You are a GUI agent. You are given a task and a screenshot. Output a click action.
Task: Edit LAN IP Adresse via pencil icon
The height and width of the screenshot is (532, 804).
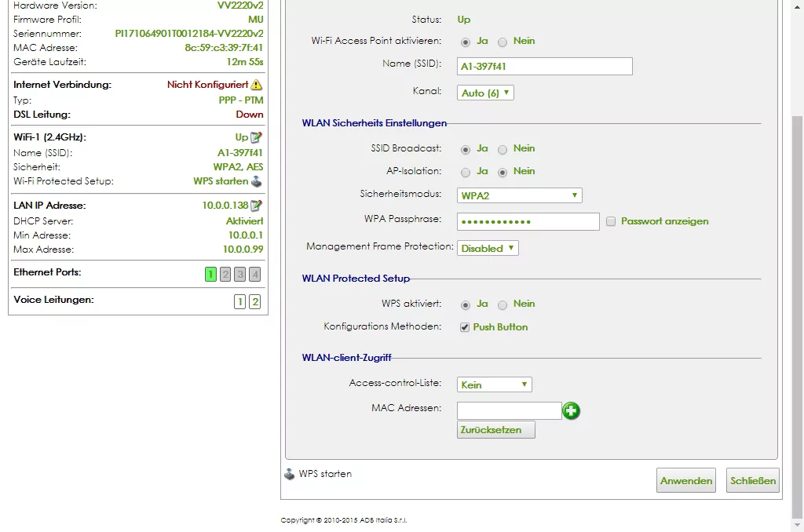256,206
